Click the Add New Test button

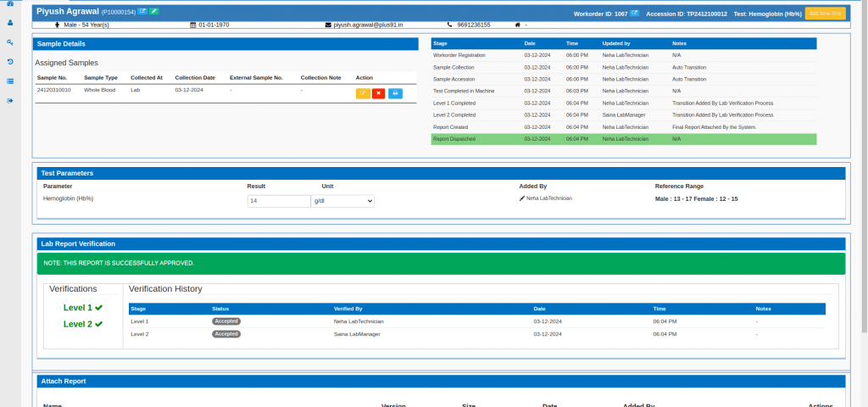click(824, 14)
